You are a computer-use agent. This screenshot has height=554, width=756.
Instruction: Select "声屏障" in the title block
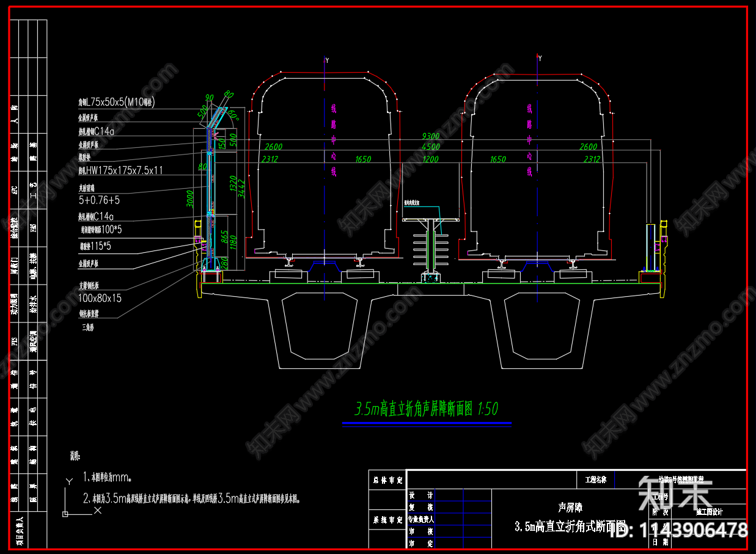[x=571, y=507]
